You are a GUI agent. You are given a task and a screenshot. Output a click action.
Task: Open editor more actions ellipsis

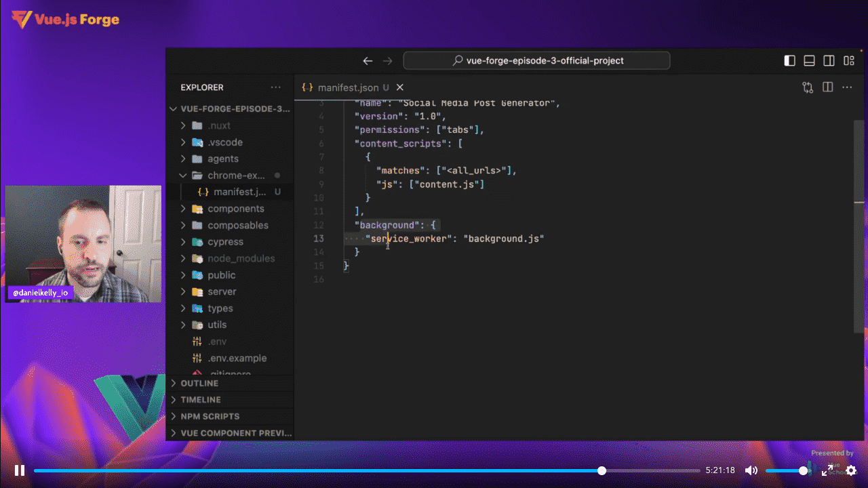click(x=847, y=87)
